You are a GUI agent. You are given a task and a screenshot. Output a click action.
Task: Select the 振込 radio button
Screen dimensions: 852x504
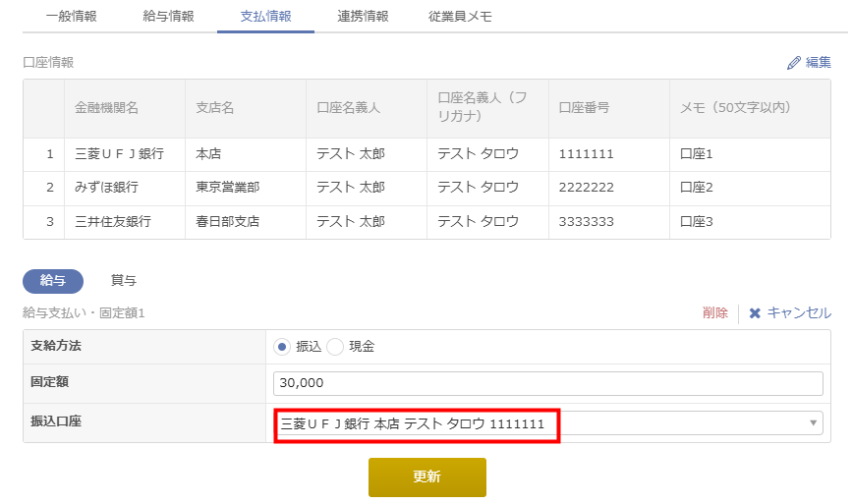(282, 347)
